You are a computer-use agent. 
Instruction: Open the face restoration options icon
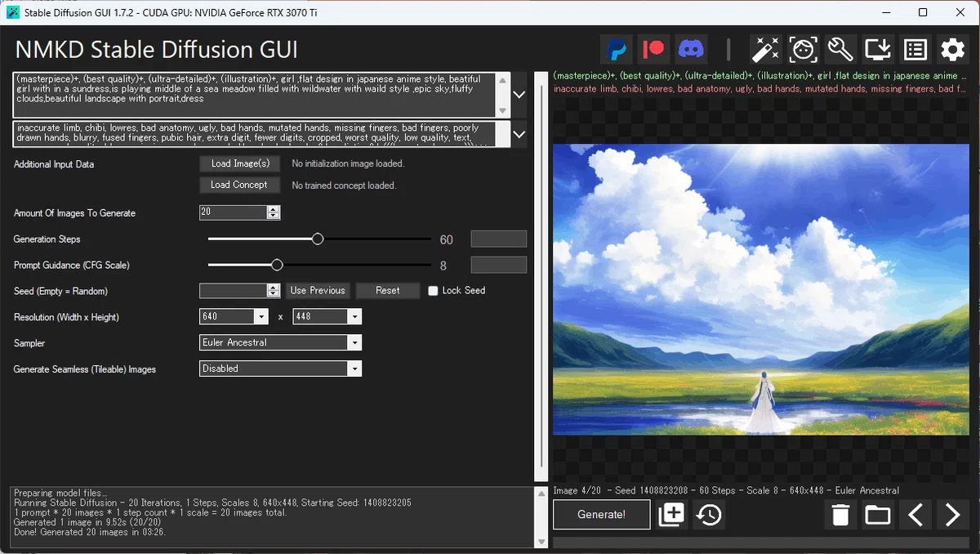click(x=804, y=50)
